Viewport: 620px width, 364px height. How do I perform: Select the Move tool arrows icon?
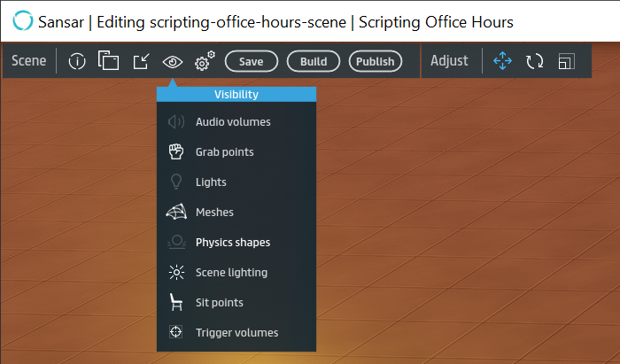[502, 61]
